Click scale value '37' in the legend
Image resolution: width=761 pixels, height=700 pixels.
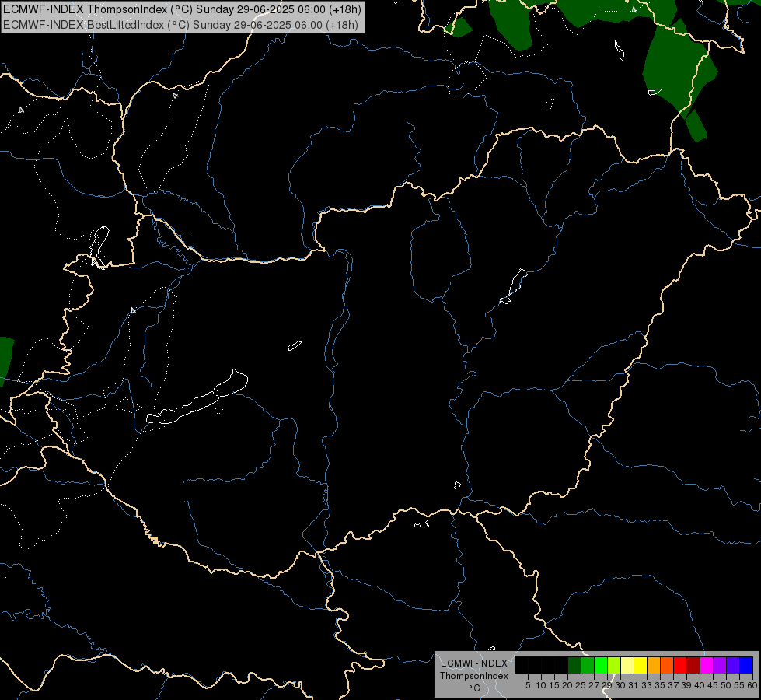[674, 685]
